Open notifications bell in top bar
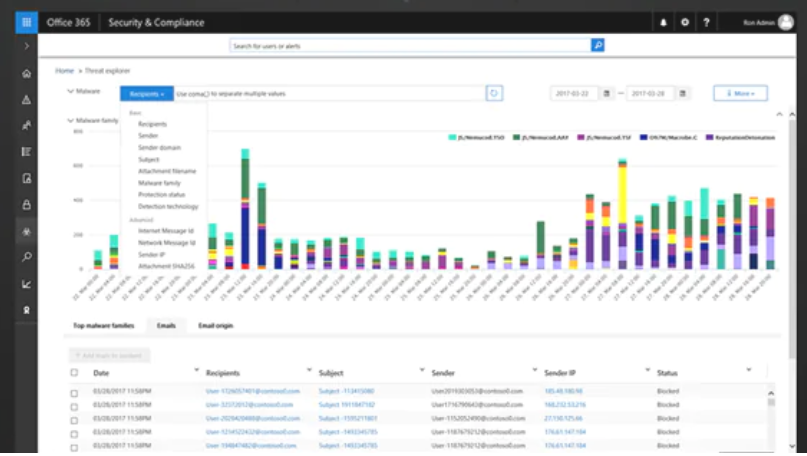This screenshot has height=456, width=807. tap(663, 23)
